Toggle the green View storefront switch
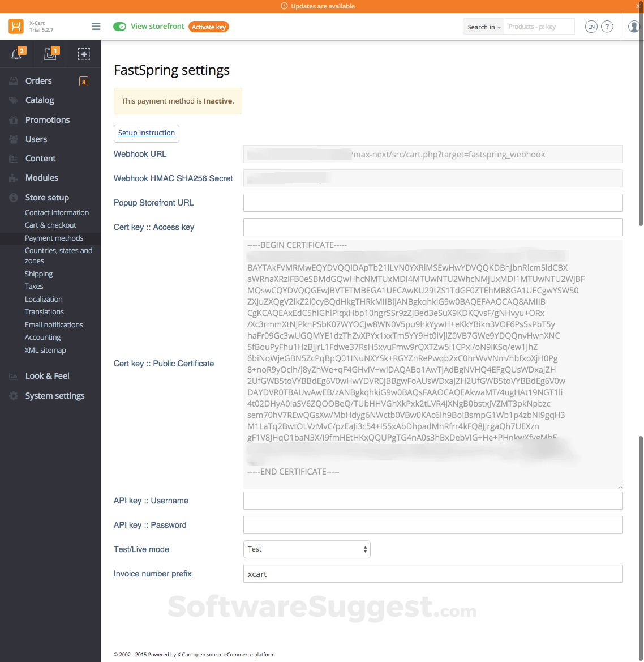Image resolution: width=644 pixels, height=662 pixels. [119, 26]
